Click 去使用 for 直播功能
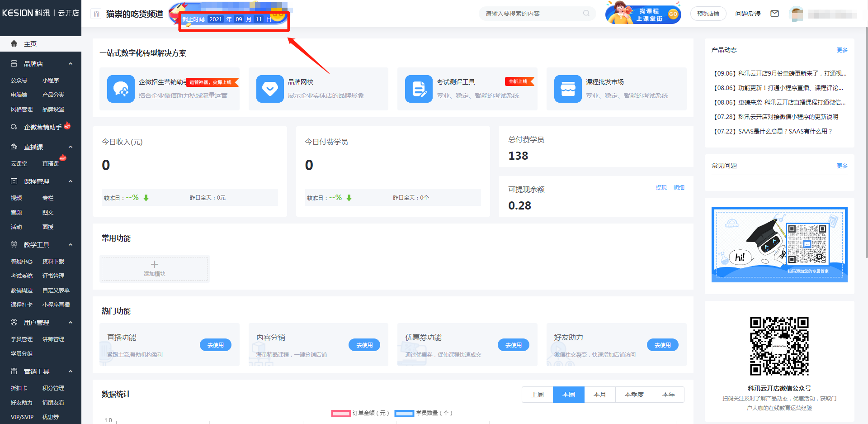The height and width of the screenshot is (424, 868). pos(216,345)
